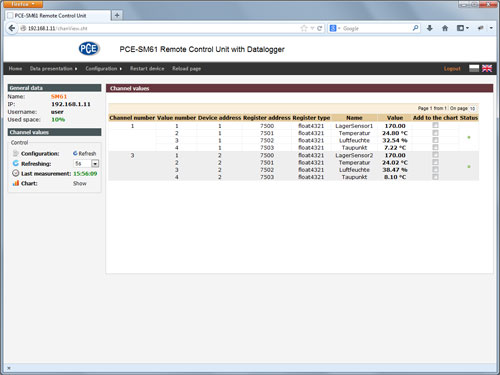Image resolution: width=500 pixels, height=375 pixels.
Task: Check Add to chart for LagerSensor1
Action: click(x=435, y=125)
